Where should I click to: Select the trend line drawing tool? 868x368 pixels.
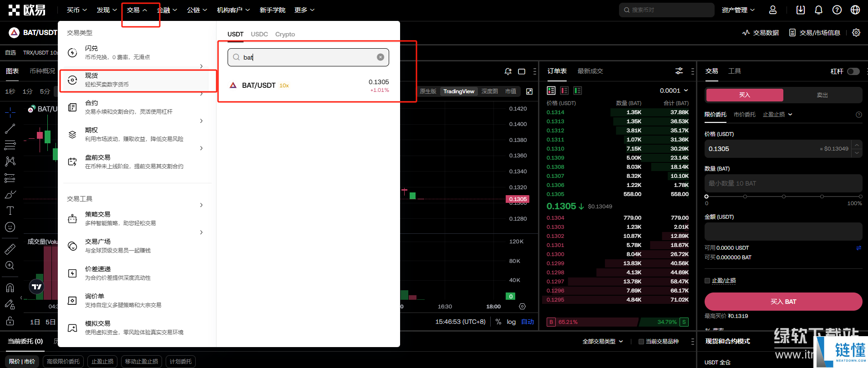[10, 129]
